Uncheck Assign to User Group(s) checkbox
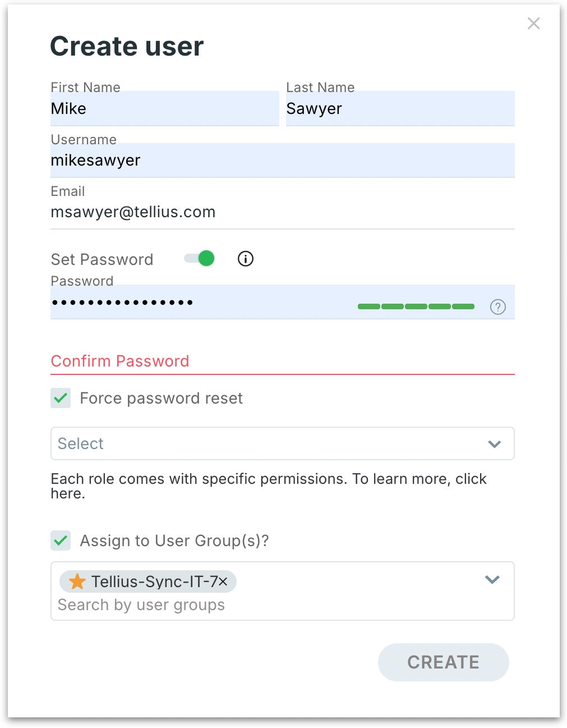 (x=61, y=541)
